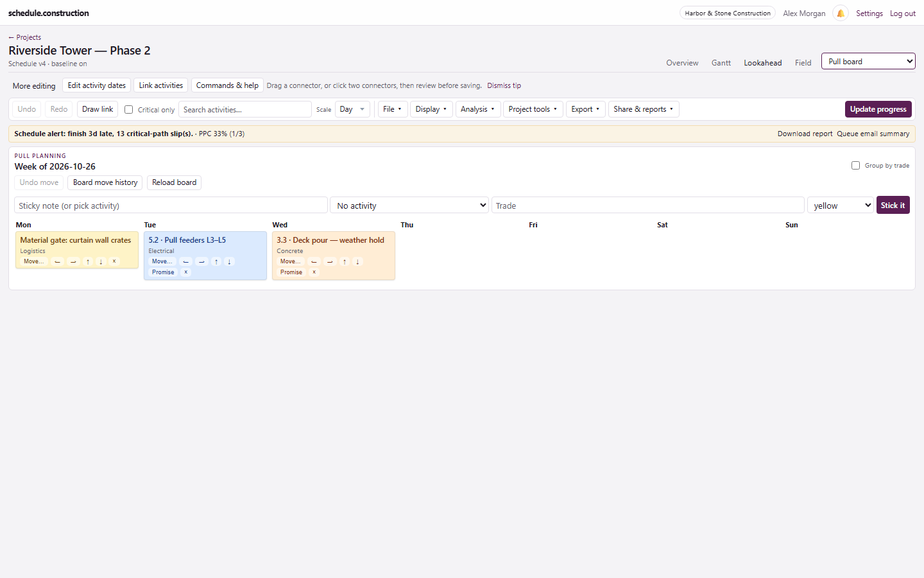Open the Pull board view dropdown
924x578 pixels.
[868, 62]
